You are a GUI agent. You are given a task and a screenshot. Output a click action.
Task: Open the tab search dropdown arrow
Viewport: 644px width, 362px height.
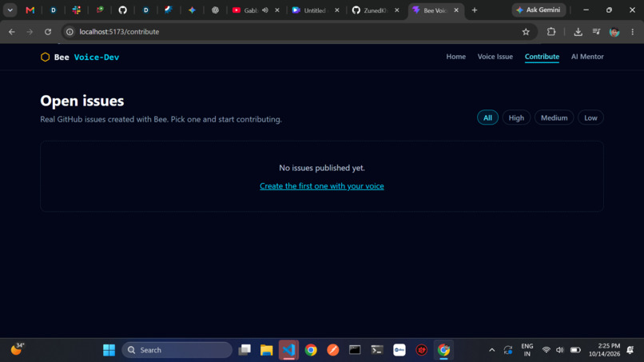pyautogui.click(x=10, y=10)
